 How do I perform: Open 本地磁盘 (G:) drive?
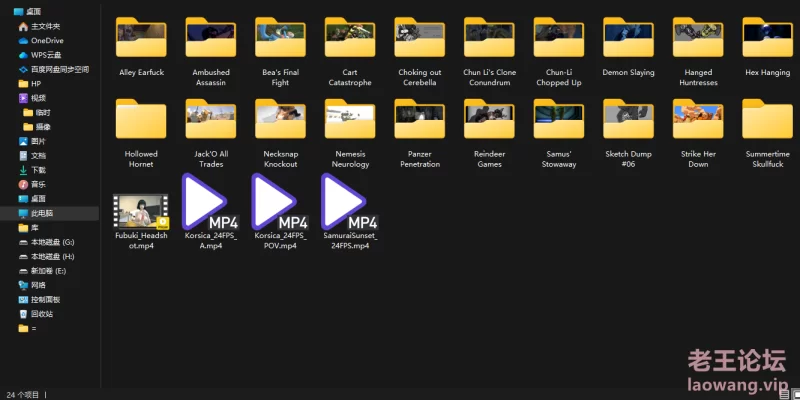[x=52, y=242]
